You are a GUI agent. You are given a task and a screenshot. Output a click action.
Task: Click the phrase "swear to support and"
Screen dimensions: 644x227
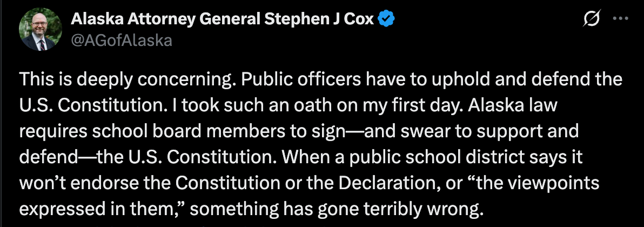[464, 131]
